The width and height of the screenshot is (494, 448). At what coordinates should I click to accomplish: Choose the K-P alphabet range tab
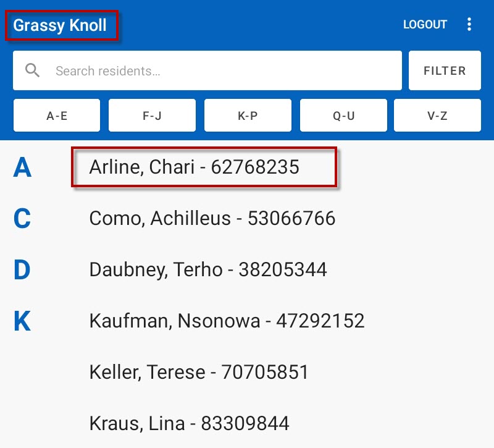pos(248,116)
